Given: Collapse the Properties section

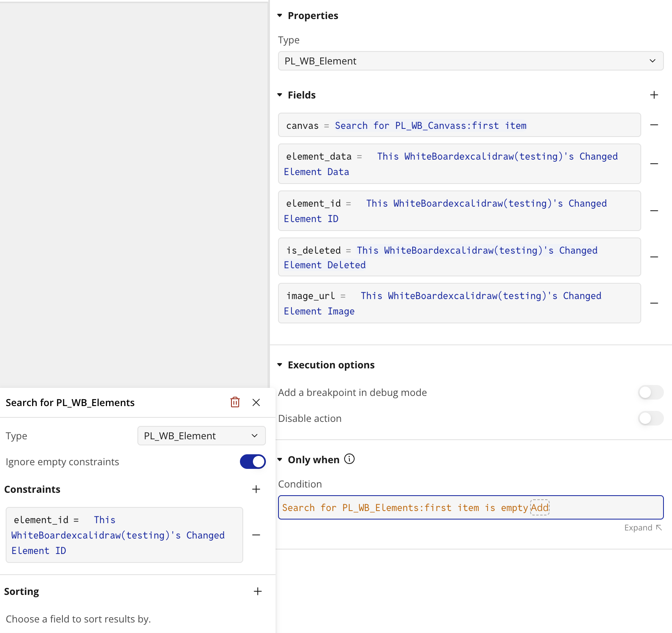Looking at the screenshot, I should (280, 15).
